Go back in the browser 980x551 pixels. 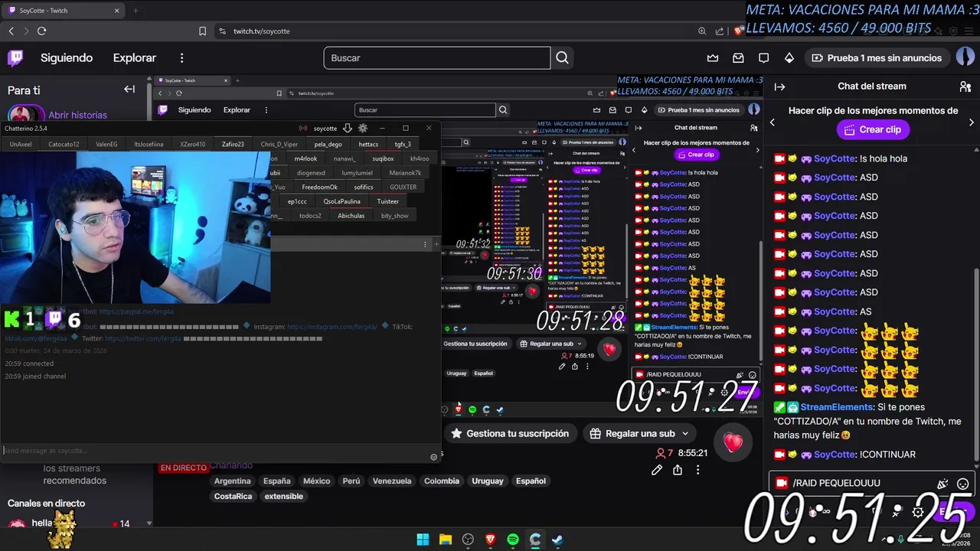[x=11, y=31]
